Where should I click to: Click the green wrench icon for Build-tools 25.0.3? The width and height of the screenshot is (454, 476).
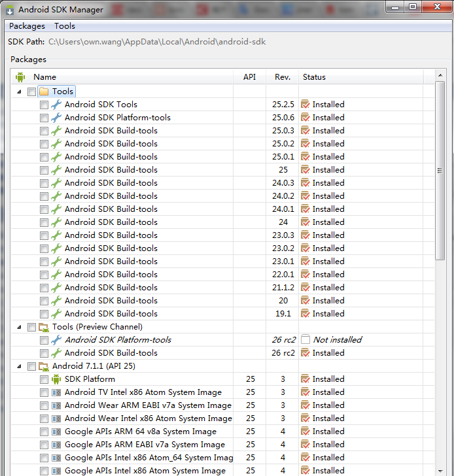tap(56, 131)
